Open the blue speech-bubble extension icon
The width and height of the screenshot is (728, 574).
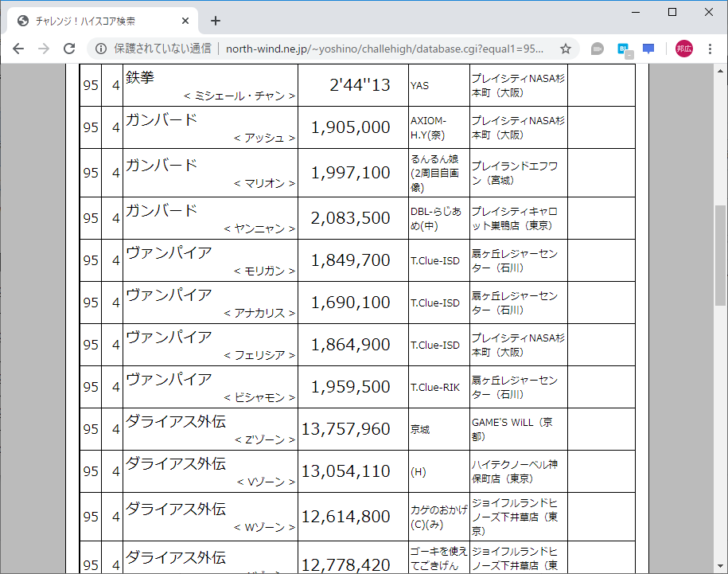tap(648, 49)
